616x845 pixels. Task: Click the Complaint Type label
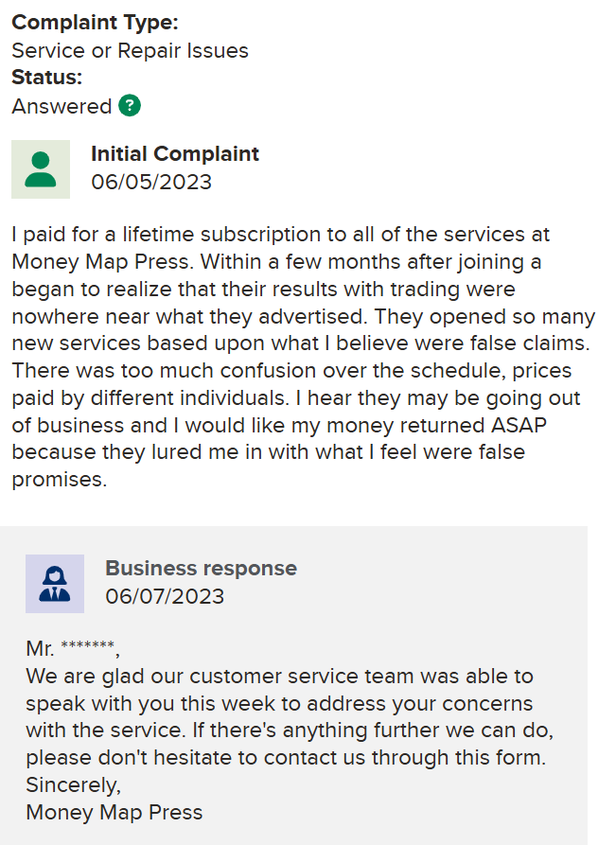[95, 22]
